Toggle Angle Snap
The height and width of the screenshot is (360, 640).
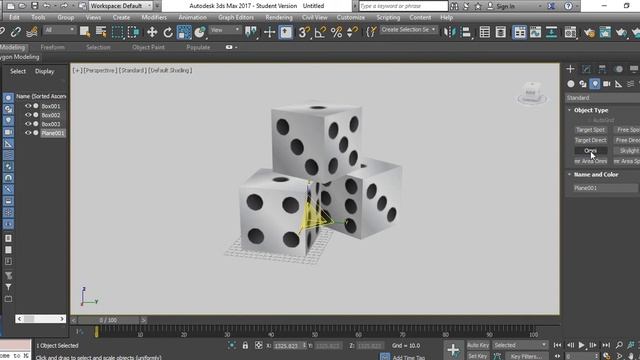pyautogui.click(x=320, y=32)
